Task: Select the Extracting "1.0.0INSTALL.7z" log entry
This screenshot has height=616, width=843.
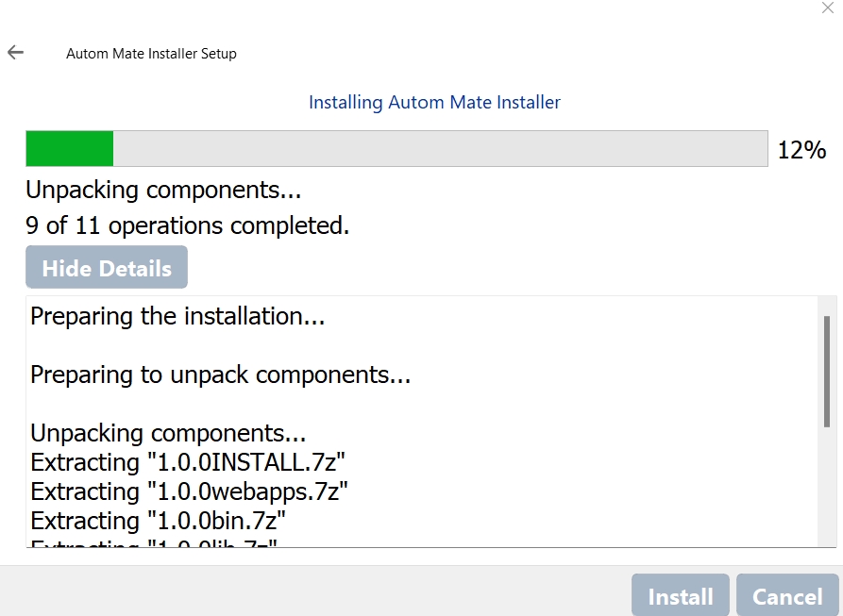Action: point(188,463)
